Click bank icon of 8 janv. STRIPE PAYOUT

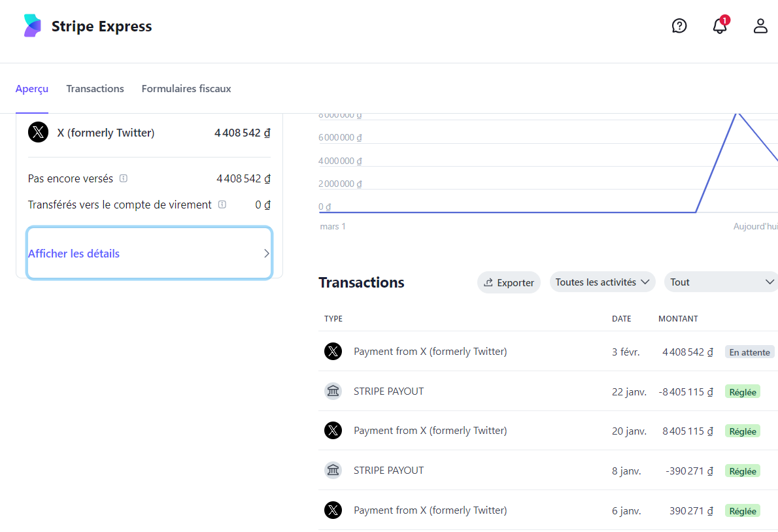tap(333, 471)
